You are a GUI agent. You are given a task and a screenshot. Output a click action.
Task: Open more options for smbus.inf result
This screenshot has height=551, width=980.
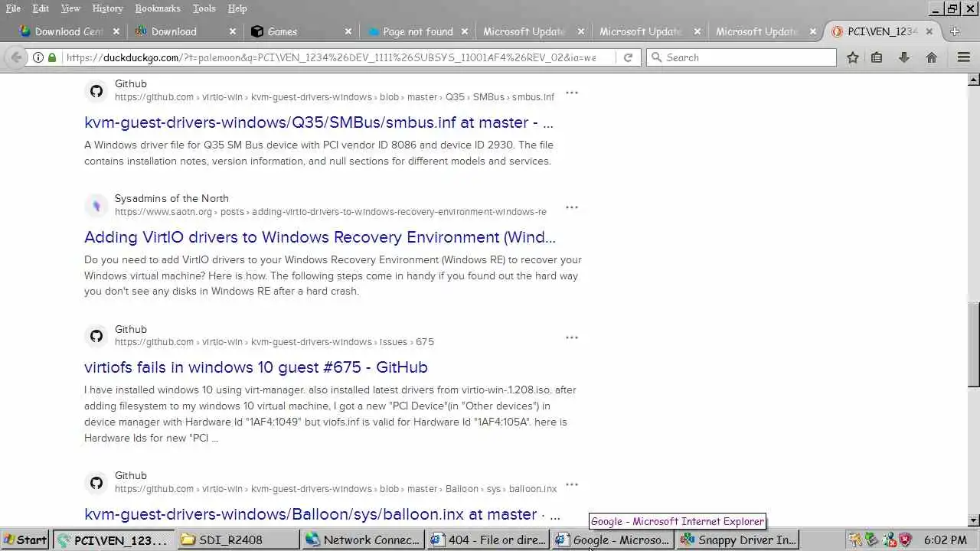572,93
